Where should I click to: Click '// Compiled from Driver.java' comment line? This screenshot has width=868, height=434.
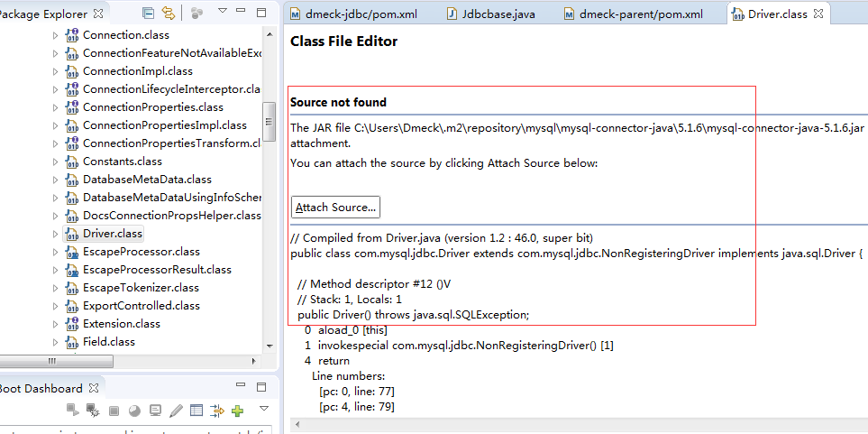[442, 238]
